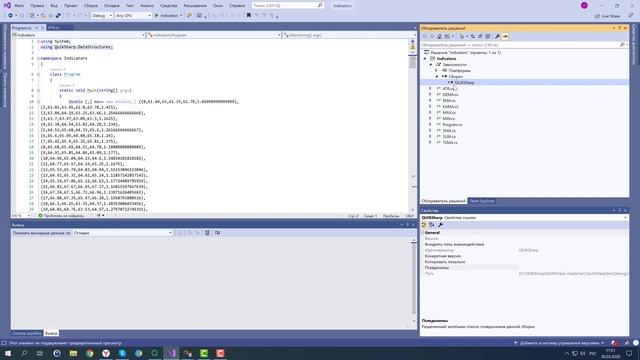
Task: Open the Indicators project scope dropdown
Action: pyautogui.click(x=78, y=35)
